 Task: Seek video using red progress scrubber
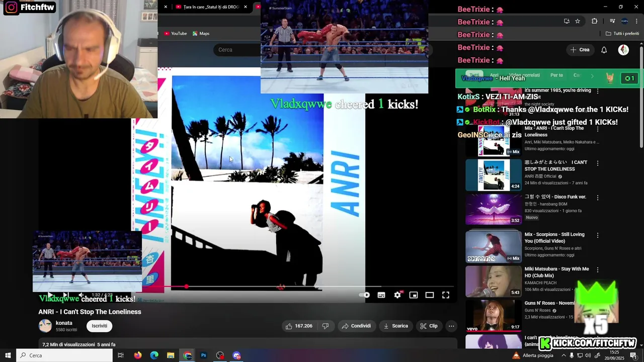(x=187, y=287)
